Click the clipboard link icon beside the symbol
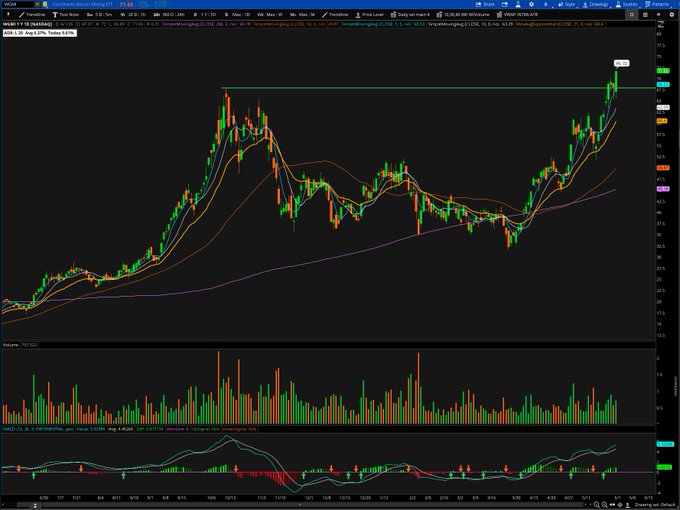The width and height of the screenshot is (680, 510). point(45,4)
